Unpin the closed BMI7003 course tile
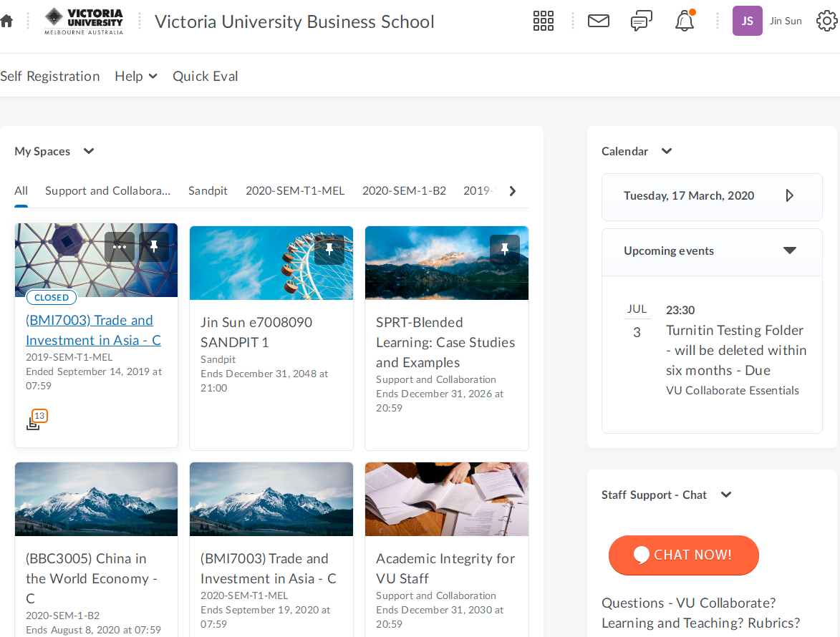This screenshot has height=637, width=840. (154, 247)
